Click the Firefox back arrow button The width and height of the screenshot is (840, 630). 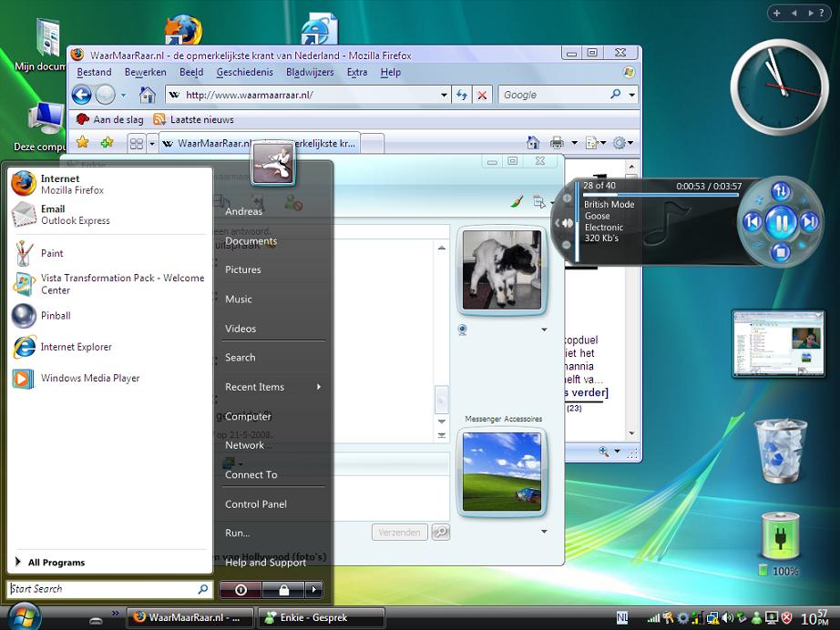click(x=82, y=95)
